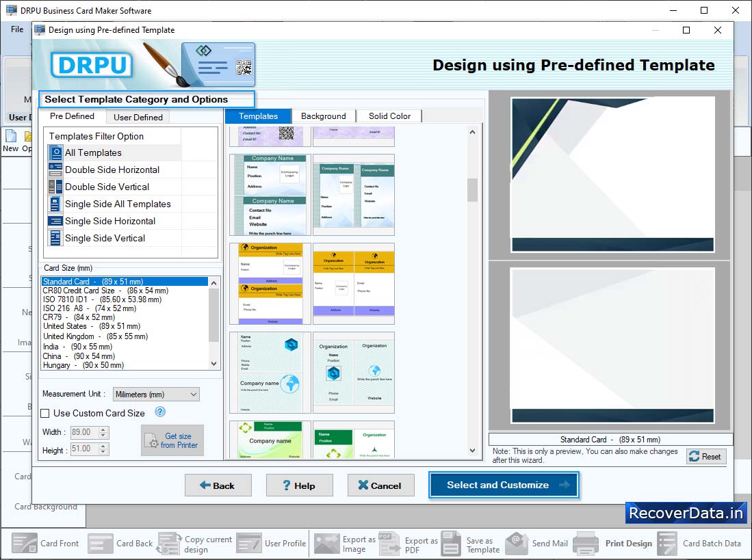Click the Double Side Vertical icon
Image resolution: width=752 pixels, height=560 pixels.
(55, 187)
